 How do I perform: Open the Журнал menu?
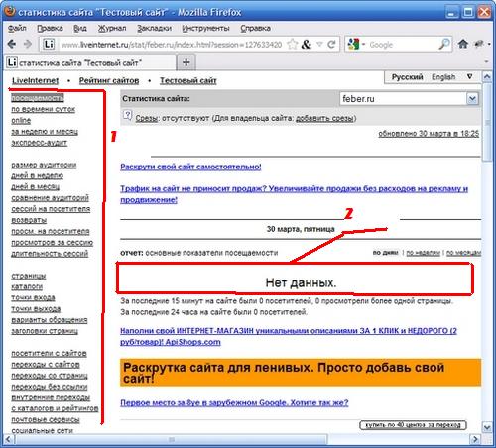pos(112,29)
